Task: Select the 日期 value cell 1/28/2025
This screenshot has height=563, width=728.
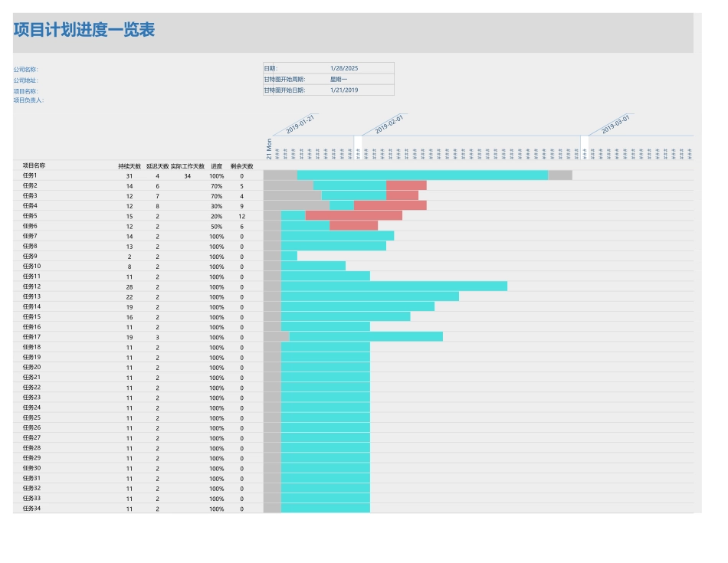Action: pos(344,68)
